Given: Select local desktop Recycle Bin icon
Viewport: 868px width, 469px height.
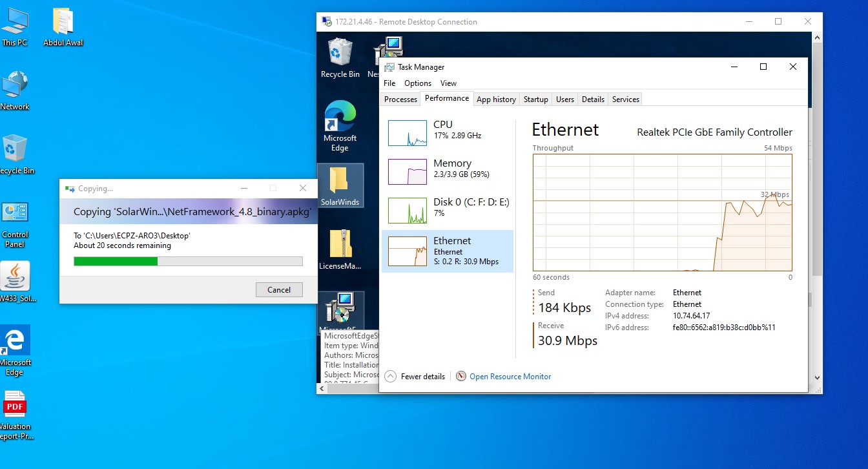Looking at the screenshot, I should tap(15, 154).
